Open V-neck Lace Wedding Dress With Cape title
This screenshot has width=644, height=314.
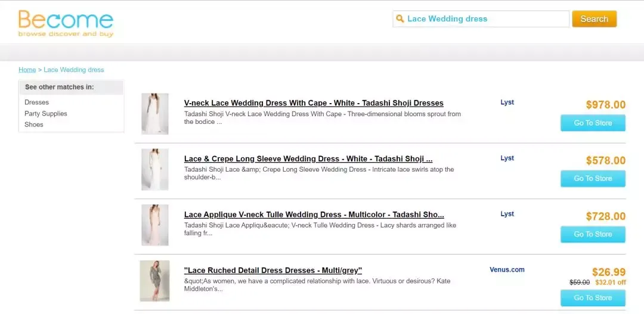[314, 103]
